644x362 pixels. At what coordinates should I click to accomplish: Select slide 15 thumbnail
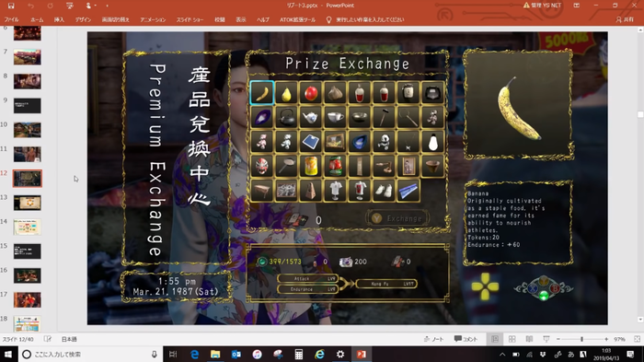(x=27, y=251)
